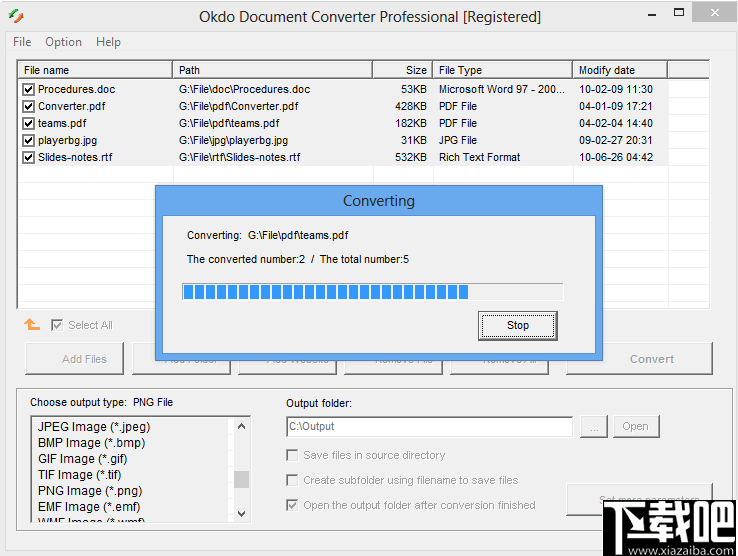Select the Procedures.doc file name
738x556 pixels.
(x=76, y=89)
